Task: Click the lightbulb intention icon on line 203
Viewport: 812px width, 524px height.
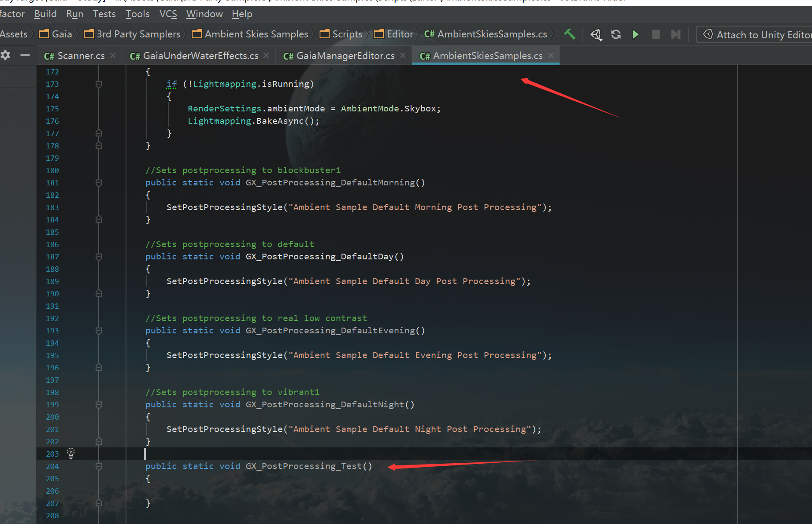Action: click(x=70, y=454)
